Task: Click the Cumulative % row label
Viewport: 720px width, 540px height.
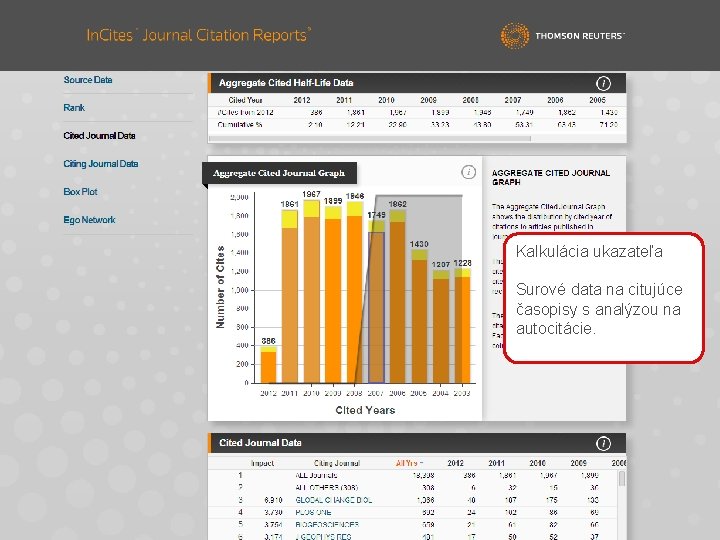Action: click(x=240, y=124)
